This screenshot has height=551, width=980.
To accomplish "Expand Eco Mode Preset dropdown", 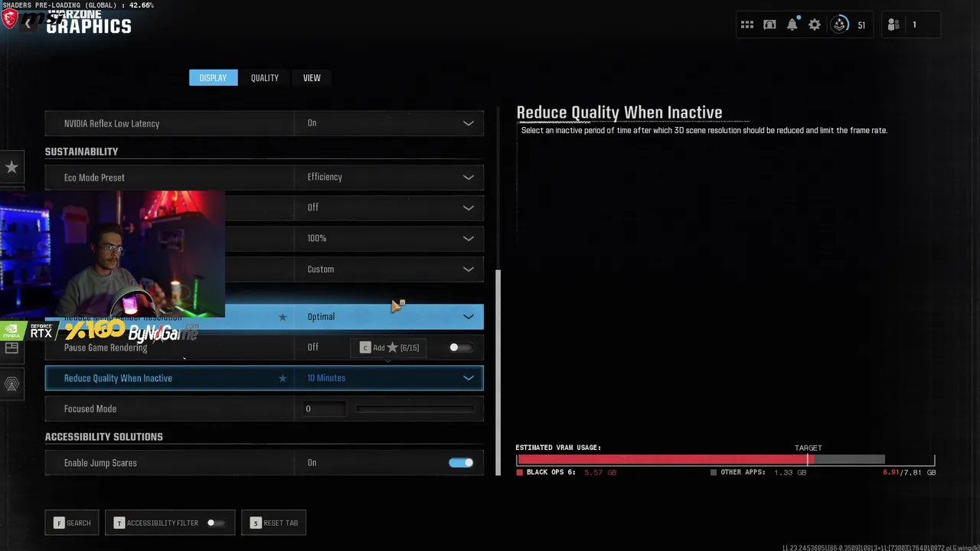I will (x=389, y=177).
